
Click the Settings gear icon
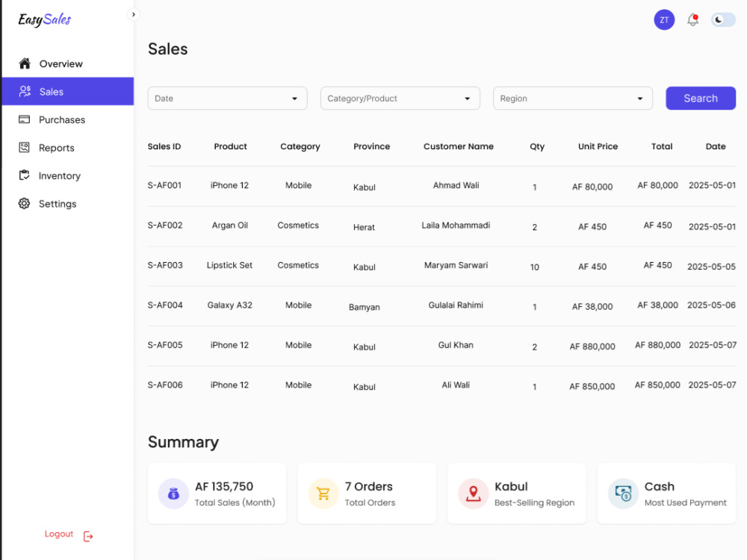point(25,203)
